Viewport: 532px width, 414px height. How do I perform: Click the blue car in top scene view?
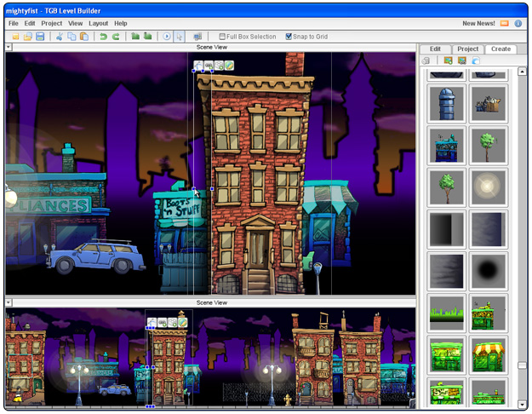[95, 257]
